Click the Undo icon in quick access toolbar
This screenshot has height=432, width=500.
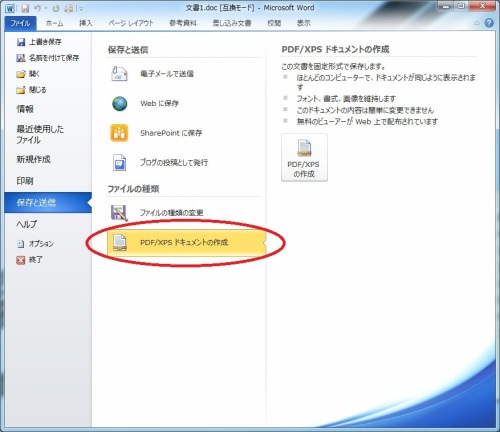point(37,8)
